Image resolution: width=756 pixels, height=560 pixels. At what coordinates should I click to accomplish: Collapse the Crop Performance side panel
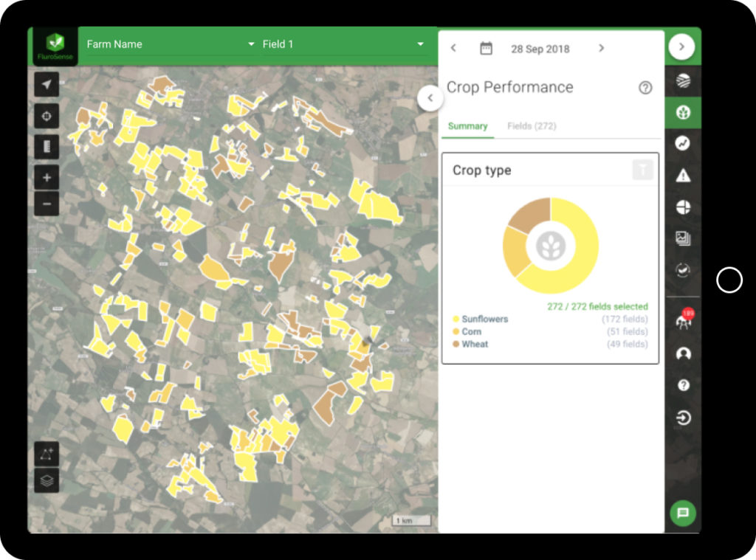(430, 98)
